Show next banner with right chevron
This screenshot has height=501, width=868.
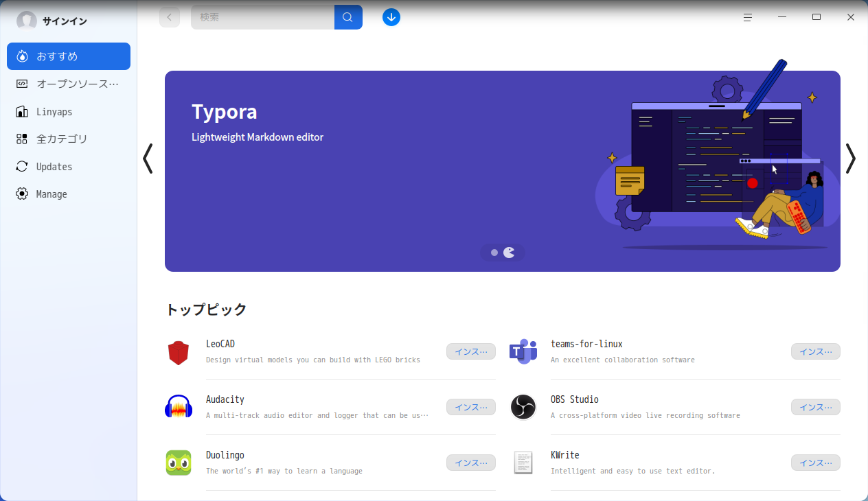[851, 159]
